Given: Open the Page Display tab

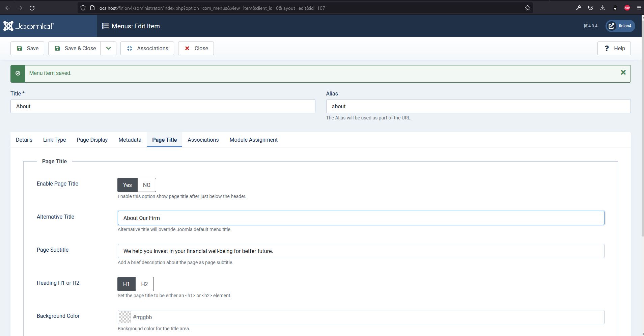Looking at the screenshot, I should coord(92,140).
